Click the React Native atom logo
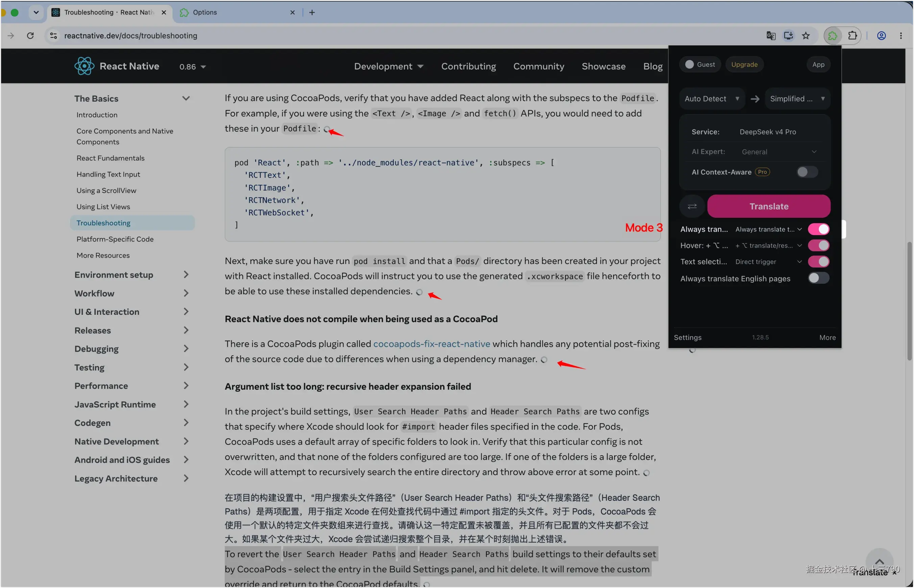This screenshot has width=914, height=588. pos(84,66)
